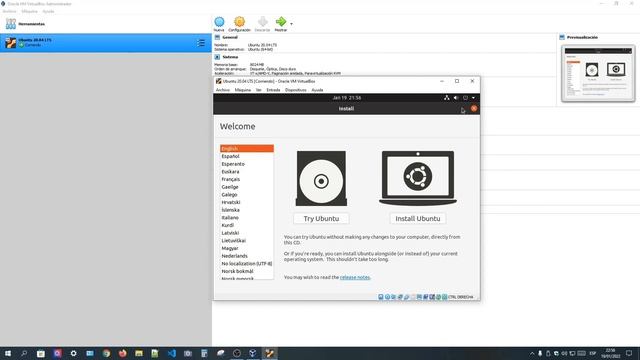Open Ver menu in the Ubuntu VM window
Image resolution: width=640 pixels, height=360 pixels.
coord(259,90)
